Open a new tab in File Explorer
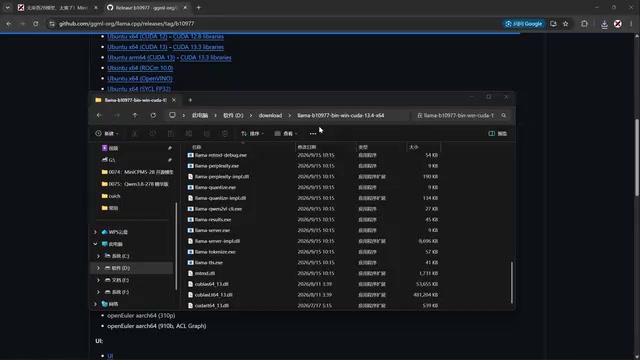 [190, 100]
